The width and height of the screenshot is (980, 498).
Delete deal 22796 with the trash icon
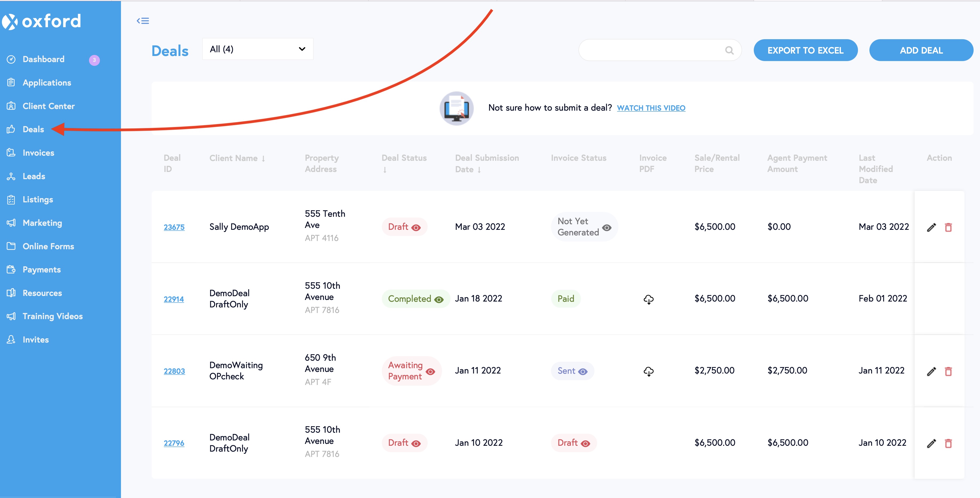(948, 443)
